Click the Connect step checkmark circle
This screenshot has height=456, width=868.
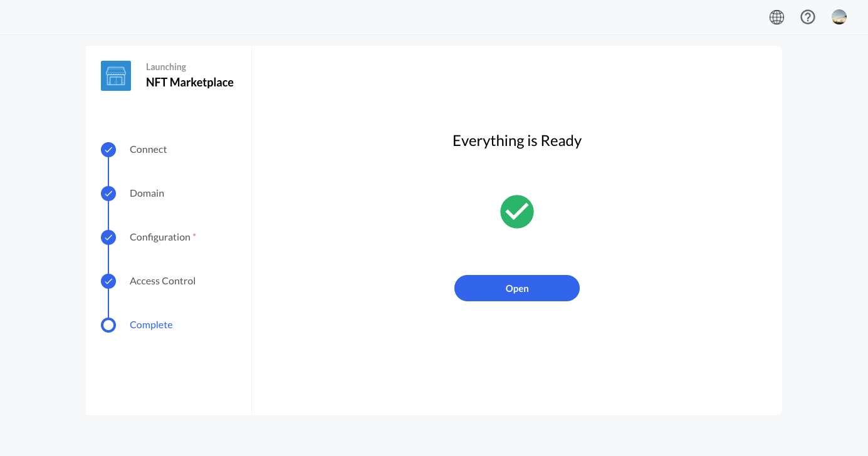pos(108,150)
